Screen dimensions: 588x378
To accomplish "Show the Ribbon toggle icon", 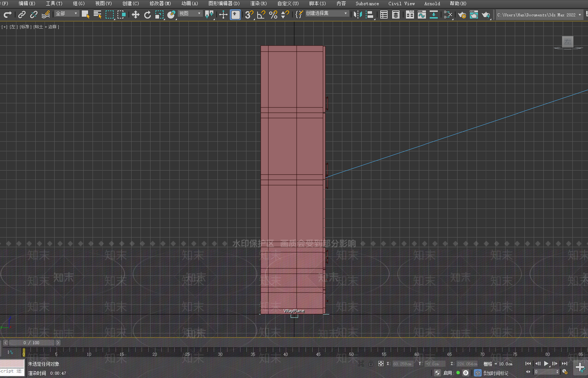I will [410, 15].
